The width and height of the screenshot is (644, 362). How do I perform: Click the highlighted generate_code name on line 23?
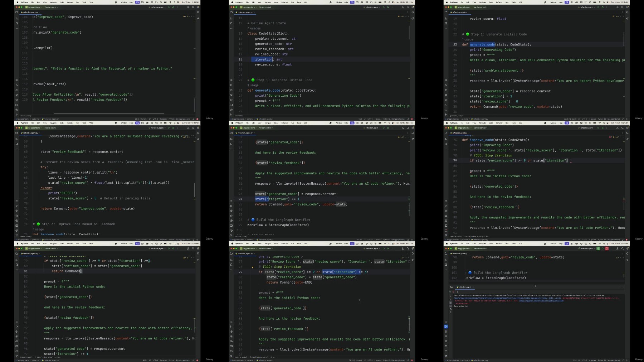(482, 44)
